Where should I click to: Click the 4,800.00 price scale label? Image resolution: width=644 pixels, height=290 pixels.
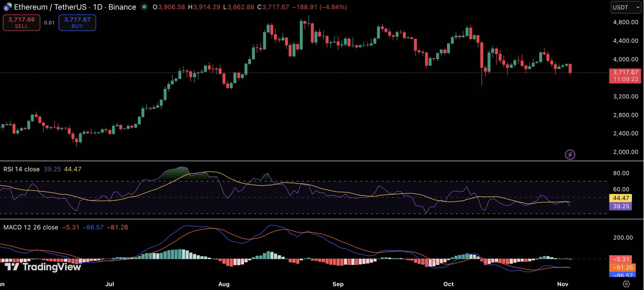coord(625,22)
